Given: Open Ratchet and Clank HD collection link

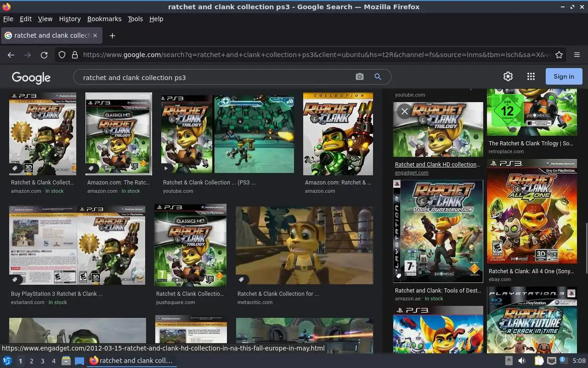Looking at the screenshot, I should pyautogui.click(x=437, y=164).
